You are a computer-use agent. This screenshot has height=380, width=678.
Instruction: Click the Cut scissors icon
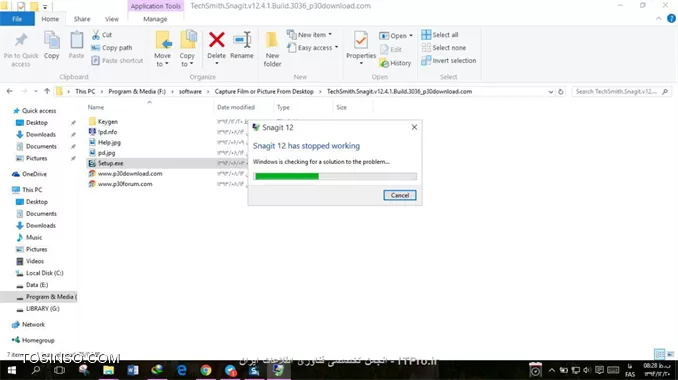click(x=96, y=35)
